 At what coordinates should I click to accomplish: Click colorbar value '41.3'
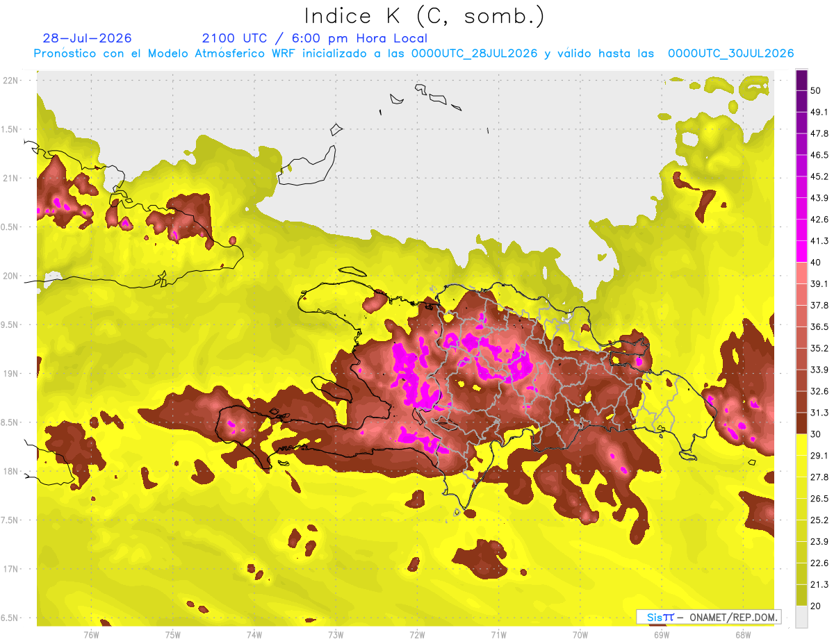point(819,241)
